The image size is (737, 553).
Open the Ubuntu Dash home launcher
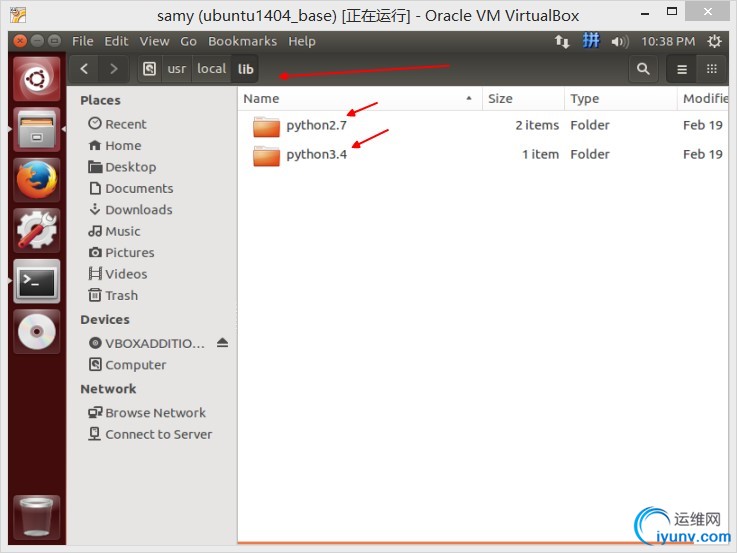click(37, 78)
